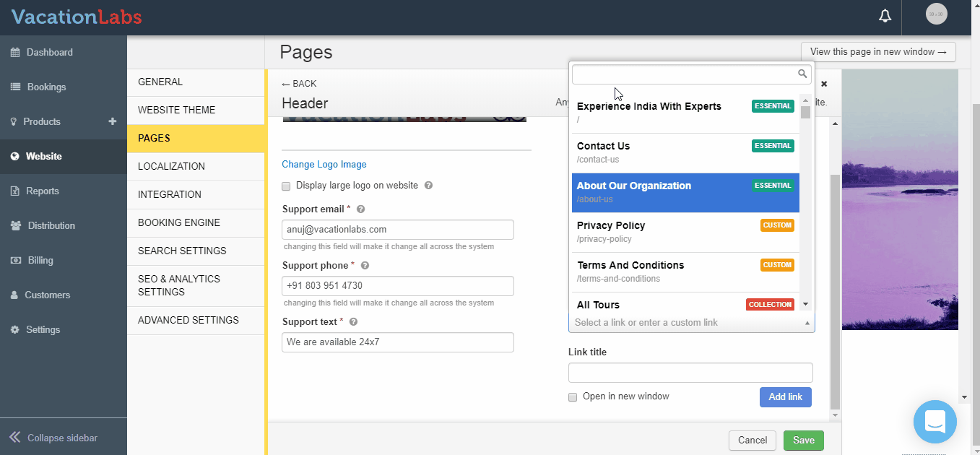The height and width of the screenshot is (455, 980).
Task: Click the Add link button
Action: tap(785, 397)
